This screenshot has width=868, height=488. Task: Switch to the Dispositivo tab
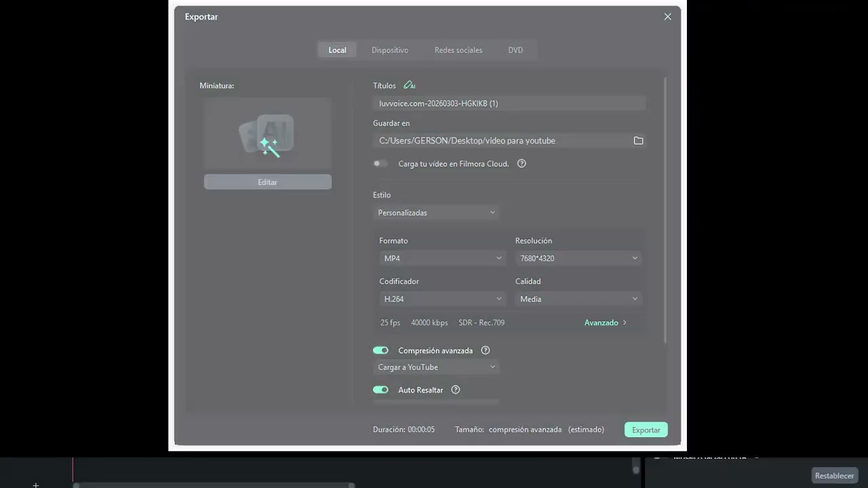coord(390,50)
